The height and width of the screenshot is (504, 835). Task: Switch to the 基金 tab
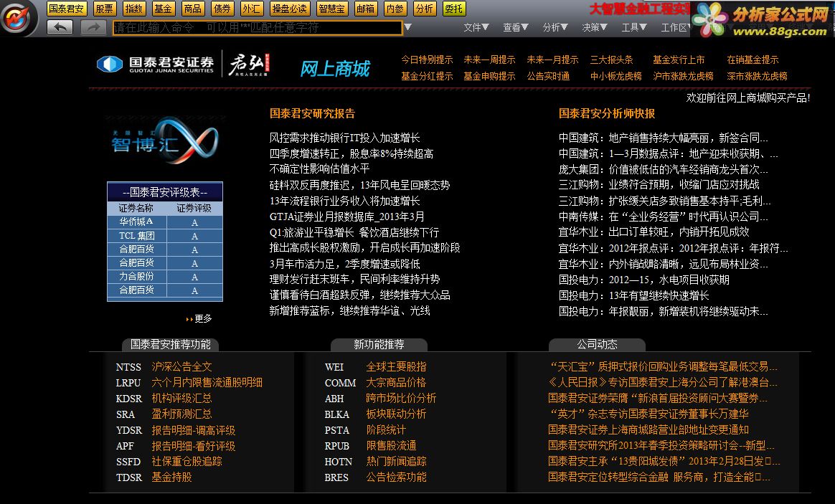pos(163,9)
